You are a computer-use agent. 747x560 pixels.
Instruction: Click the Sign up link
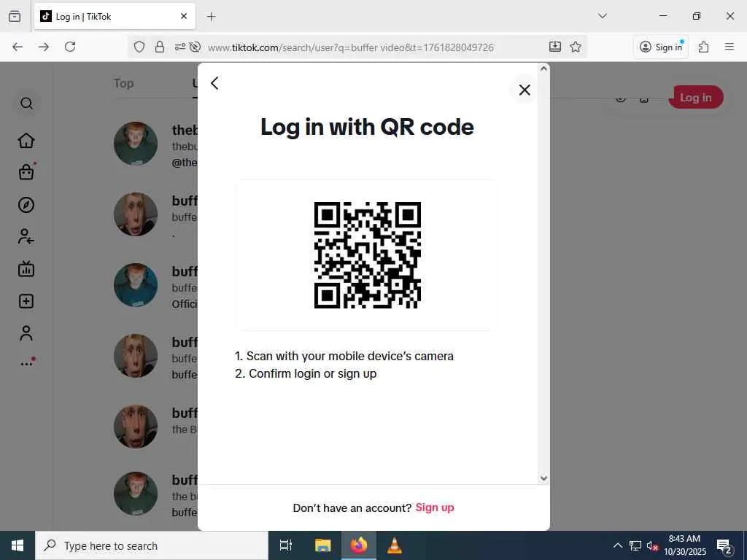coord(435,507)
